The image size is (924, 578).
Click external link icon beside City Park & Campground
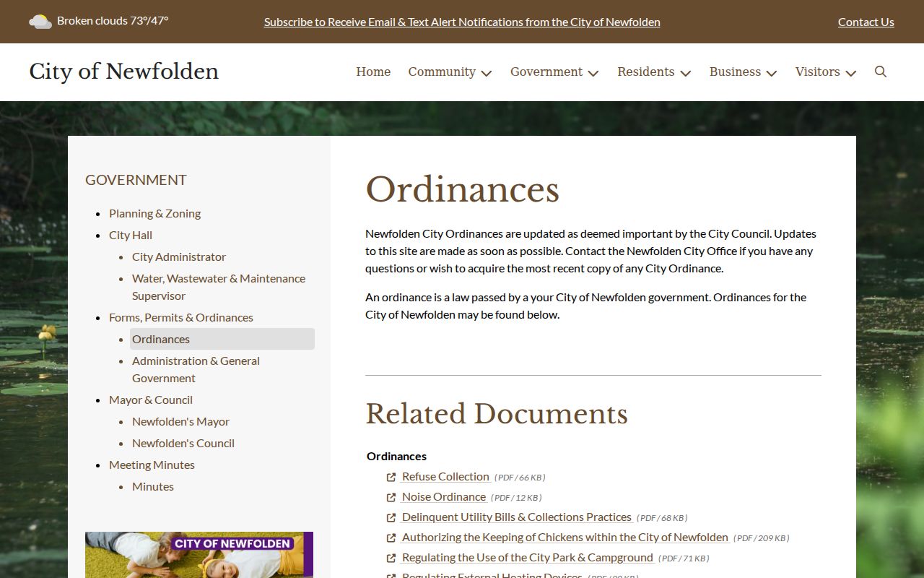pos(391,558)
